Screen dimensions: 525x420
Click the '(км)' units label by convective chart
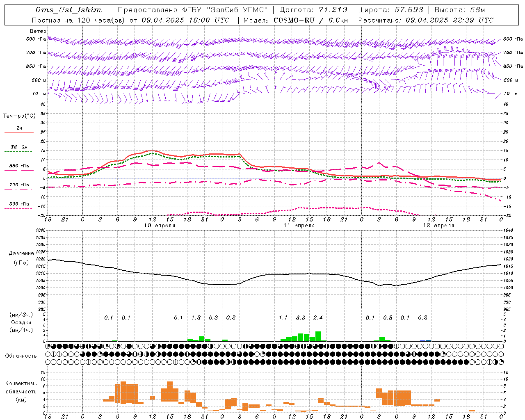click(21, 399)
